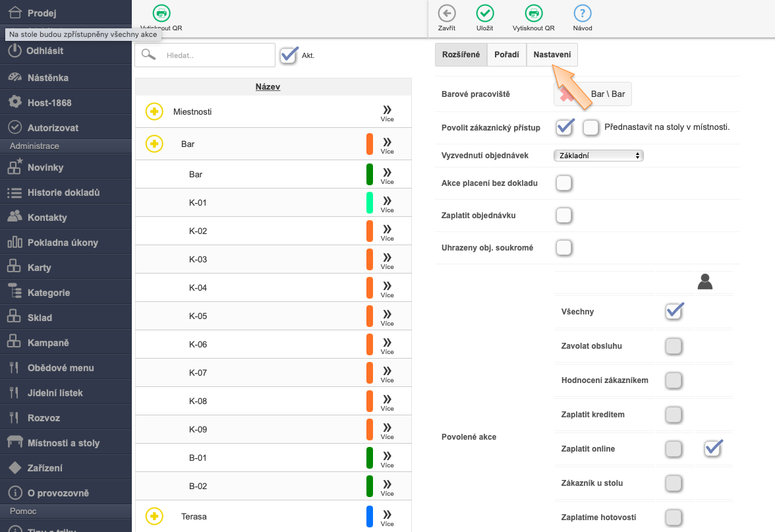
Task: Enable the Zaplatit objednávku checkbox
Action: (563, 216)
